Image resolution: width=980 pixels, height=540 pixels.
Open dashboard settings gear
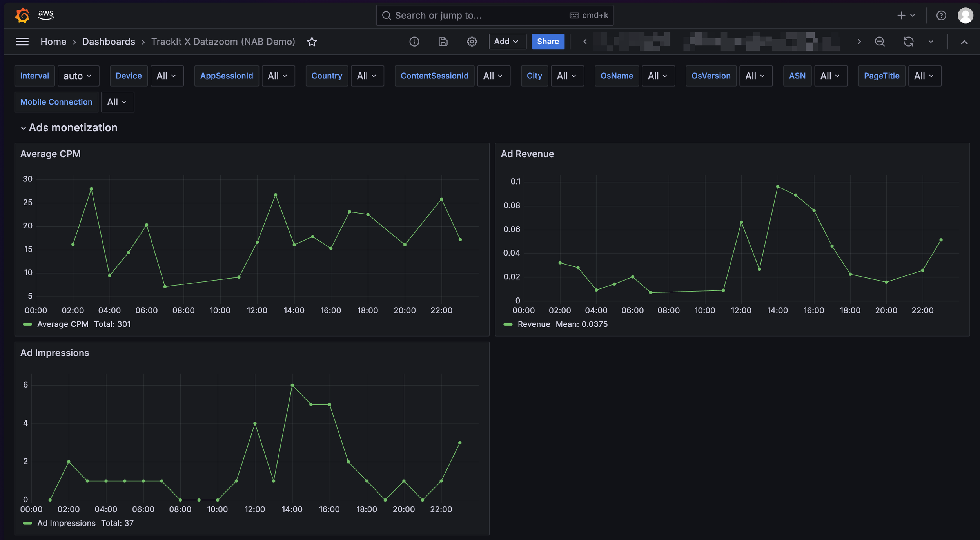click(472, 42)
